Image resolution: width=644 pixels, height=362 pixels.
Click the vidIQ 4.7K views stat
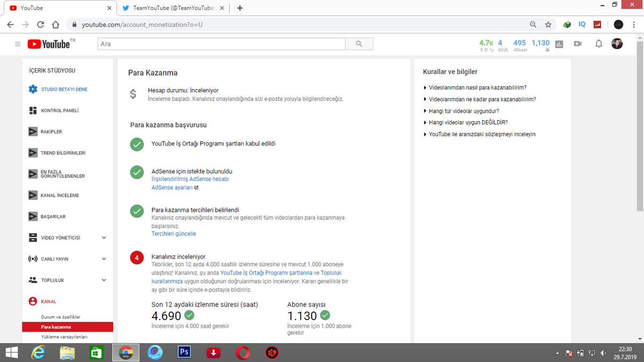(486, 45)
